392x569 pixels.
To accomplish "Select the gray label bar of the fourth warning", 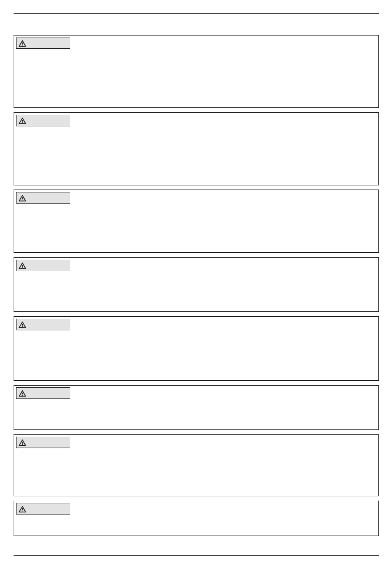I will tap(43, 266).
